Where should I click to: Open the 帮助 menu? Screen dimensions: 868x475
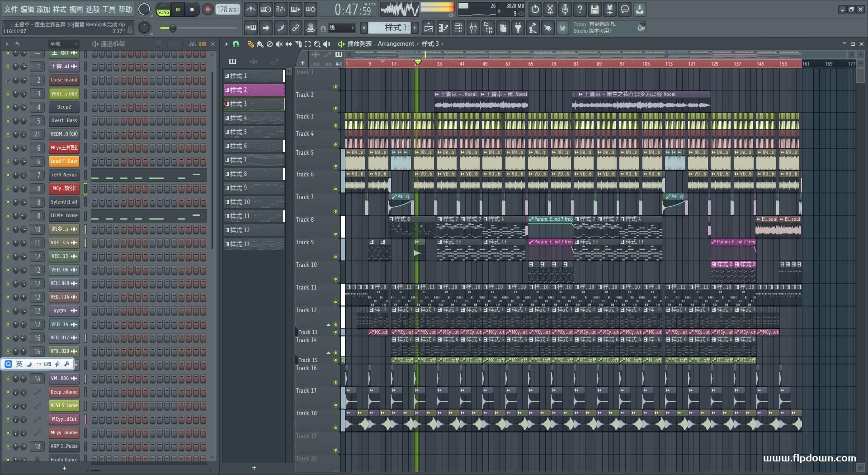(x=125, y=9)
